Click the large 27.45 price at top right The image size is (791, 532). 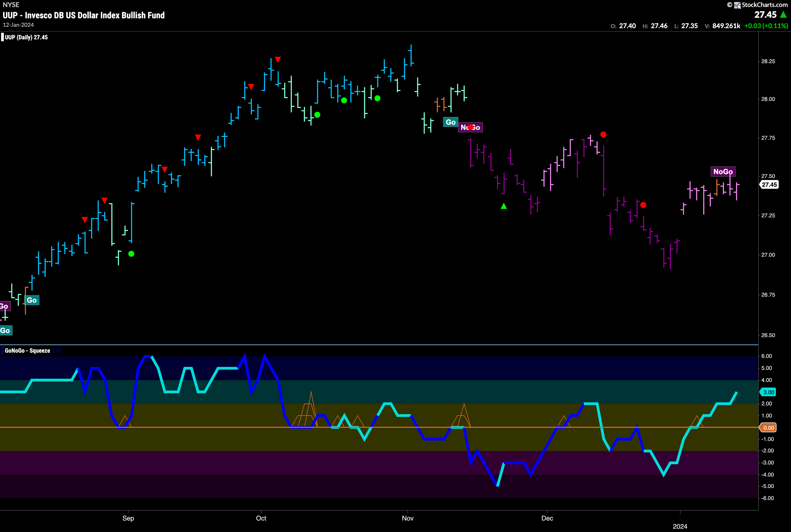[x=766, y=14]
